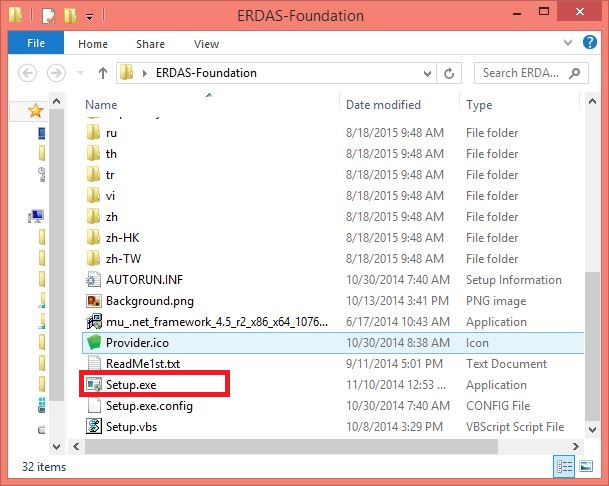Click 6/17/2014 10:43 AM date cell
The image size is (609, 486).
[x=398, y=322]
